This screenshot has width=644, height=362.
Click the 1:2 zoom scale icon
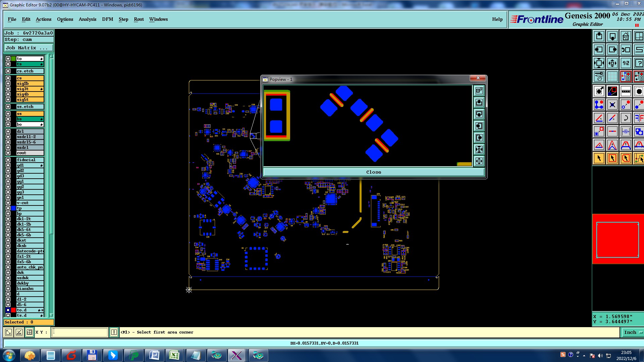[626, 63]
